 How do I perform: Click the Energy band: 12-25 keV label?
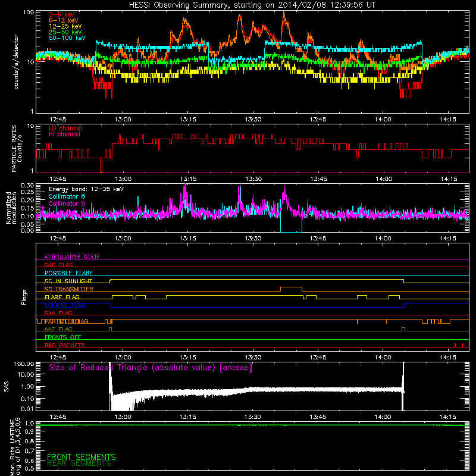[86, 189]
